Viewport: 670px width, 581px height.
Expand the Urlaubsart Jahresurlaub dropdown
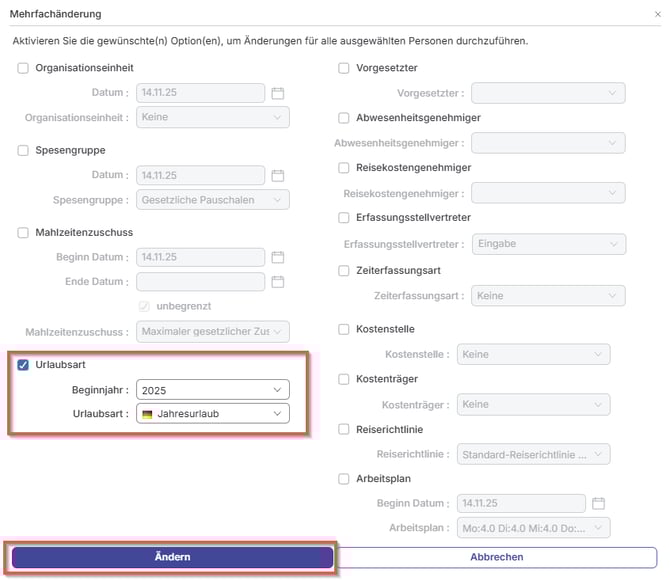tap(213, 414)
